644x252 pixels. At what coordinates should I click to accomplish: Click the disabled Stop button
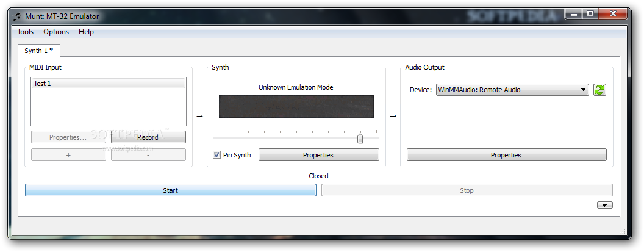[x=467, y=190]
